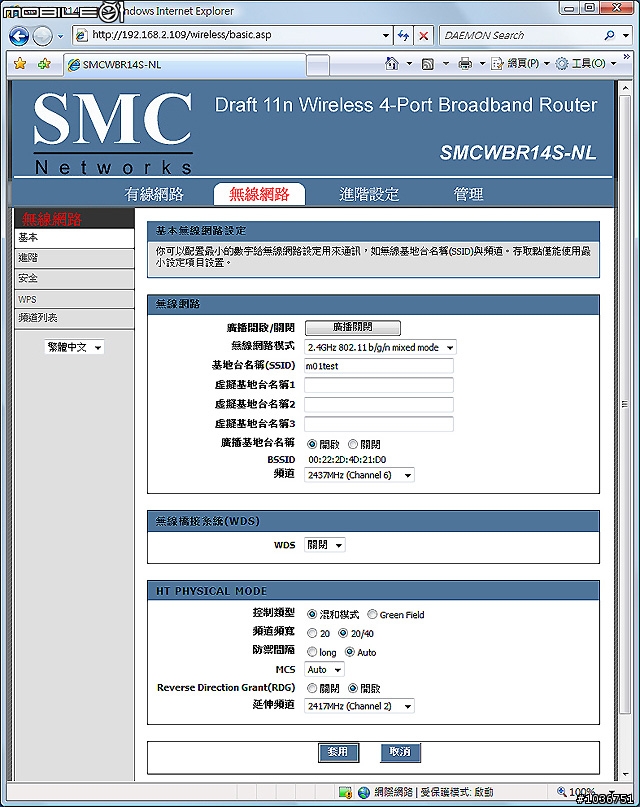This screenshot has height=807, width=640.
Task: Open the 進階 sidebar item
Action: [75, 258]
